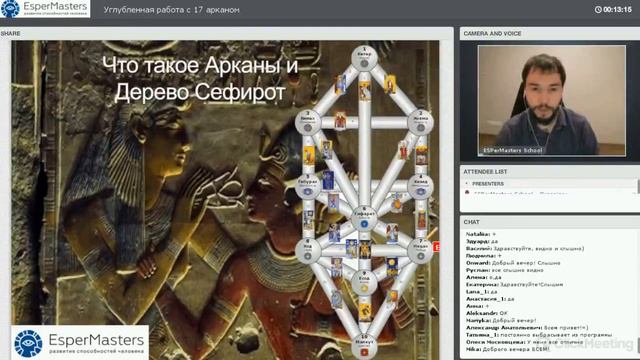Viewport: 640px width, 360px height.
Task: Select sephira circle 8 Ход on the tree
Action: 308,251
